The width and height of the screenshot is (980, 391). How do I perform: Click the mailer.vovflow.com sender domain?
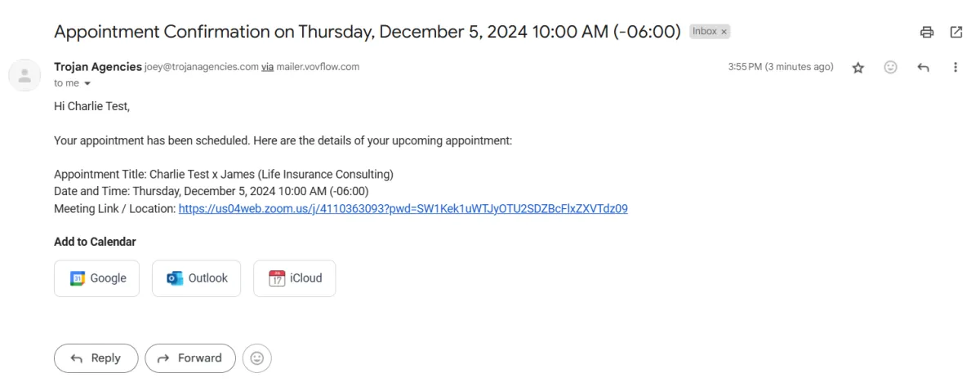pos(318,67)
